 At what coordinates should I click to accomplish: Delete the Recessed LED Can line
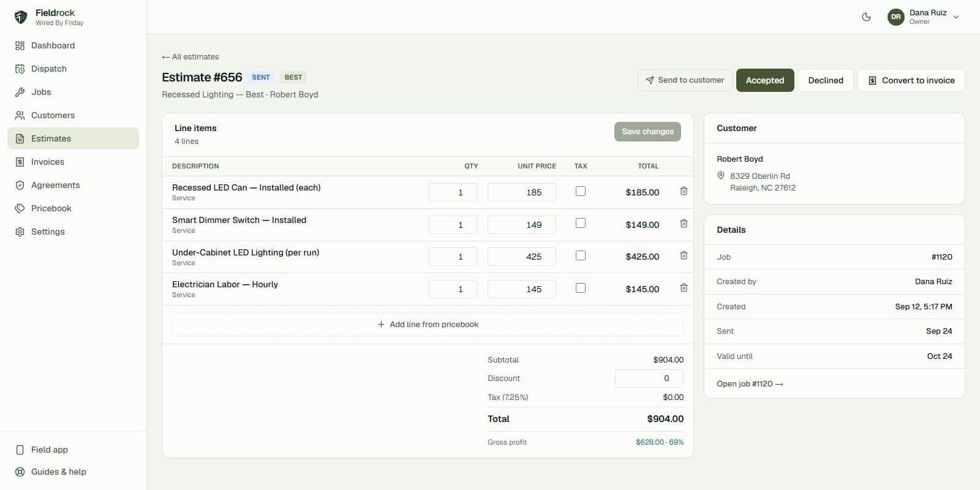[x=684, y=191]
